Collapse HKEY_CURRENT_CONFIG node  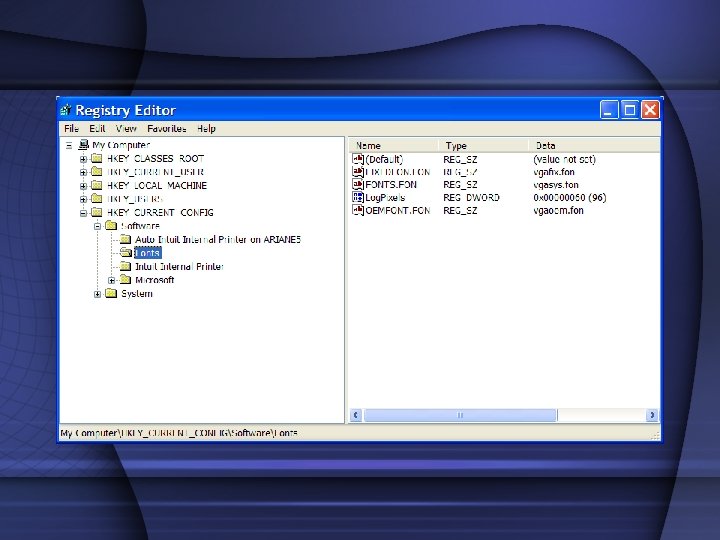pyautogui.click(x=83, y=213)
